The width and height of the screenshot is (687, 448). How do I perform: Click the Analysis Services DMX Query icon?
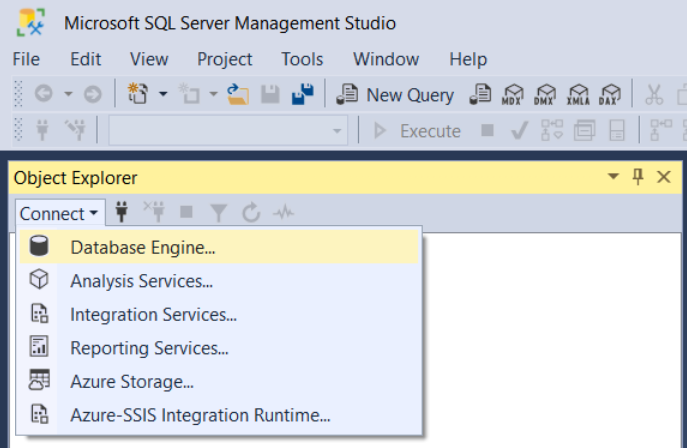pyautogui.click(x=546, y=95)
